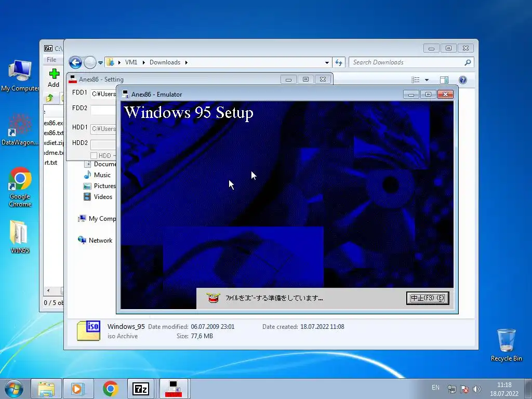532x399 pixels.
Task: Select Documents in Explorer navigation pane
Action: (x=100, y=164)
